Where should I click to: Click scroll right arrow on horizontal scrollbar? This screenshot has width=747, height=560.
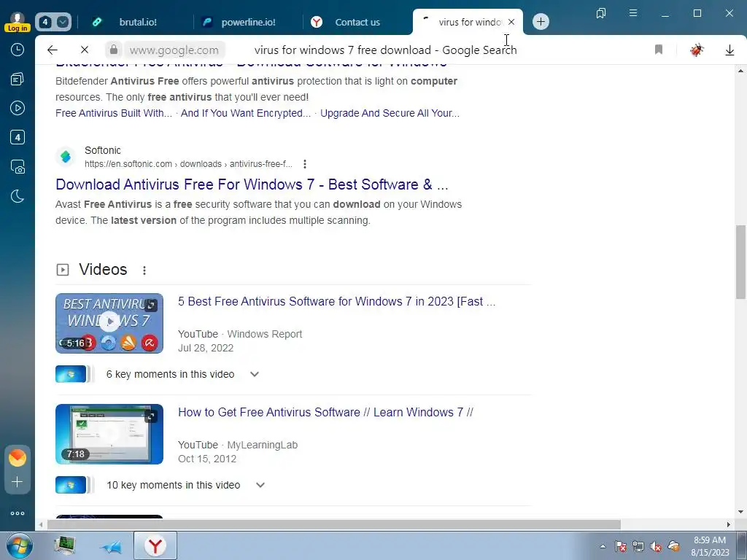pos(729,525)
